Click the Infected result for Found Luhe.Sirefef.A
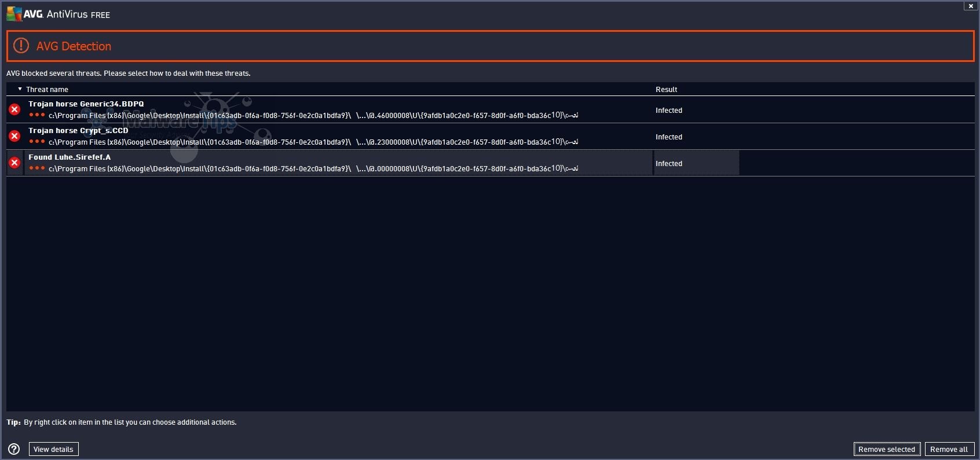 coord(669,164)
